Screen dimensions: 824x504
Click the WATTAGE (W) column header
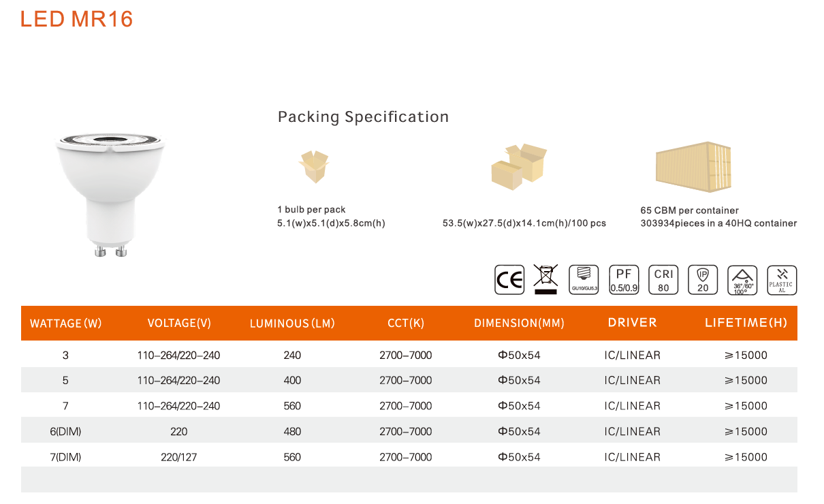pos(66,324)
